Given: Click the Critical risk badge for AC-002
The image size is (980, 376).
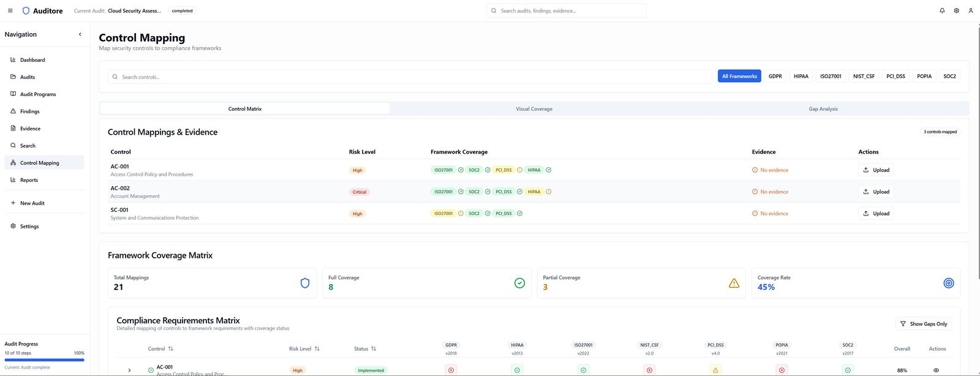Looking at the screenshot, I should 360,192.
